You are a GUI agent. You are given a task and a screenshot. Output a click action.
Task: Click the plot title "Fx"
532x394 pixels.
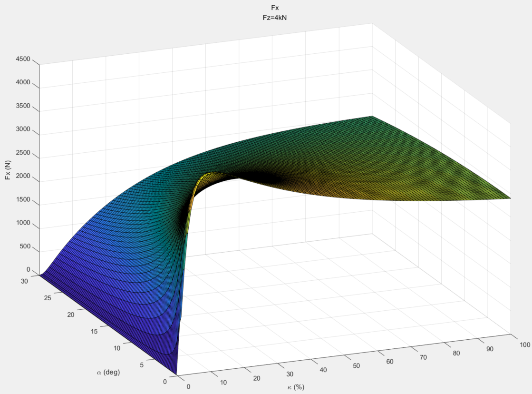point(274,8)
